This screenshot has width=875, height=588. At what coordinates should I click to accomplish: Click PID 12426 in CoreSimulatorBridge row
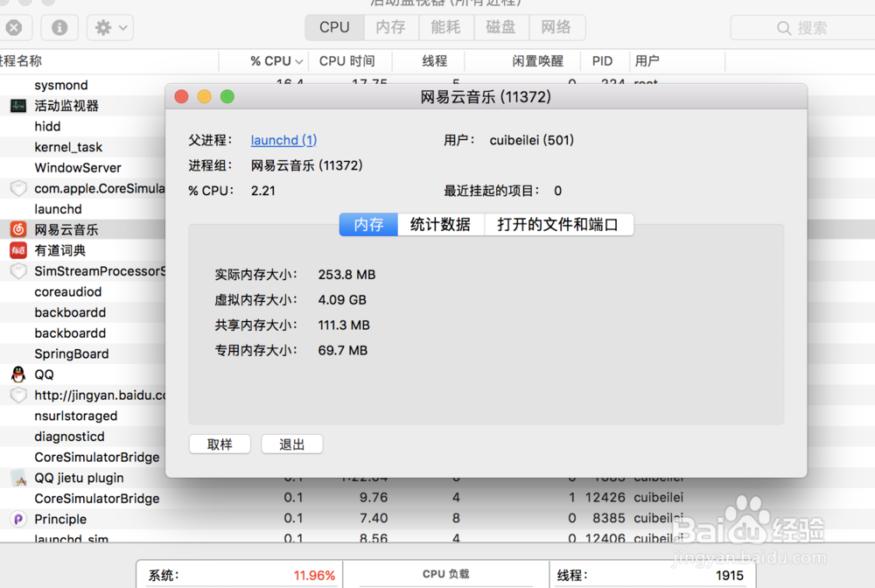pyautogui.click(x=605, y=497)
